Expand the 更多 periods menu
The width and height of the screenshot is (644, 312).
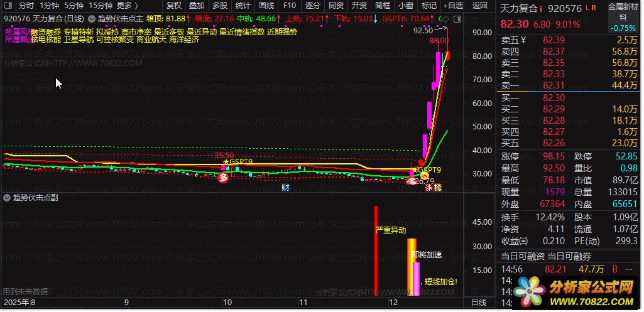pos(127,6)
